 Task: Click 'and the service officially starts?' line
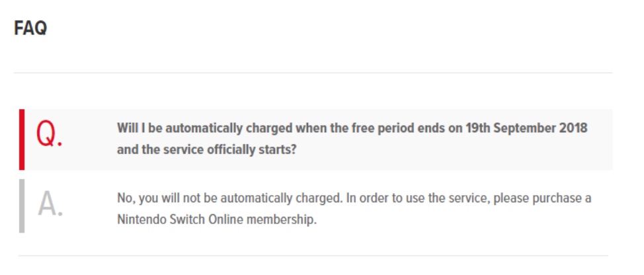(206, 150)
